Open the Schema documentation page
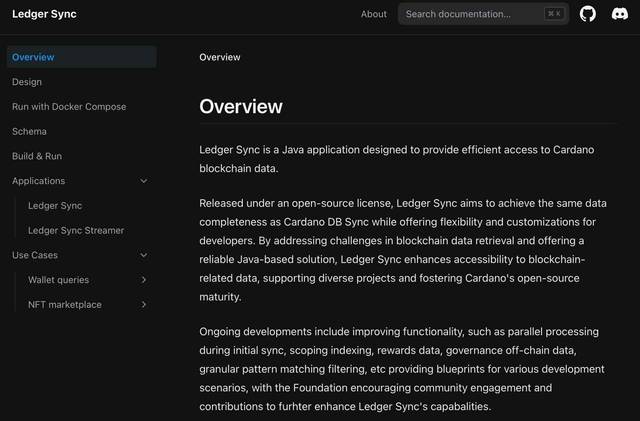Image resolution: width=640 pixels, height=421 pixels. point(29,131)
